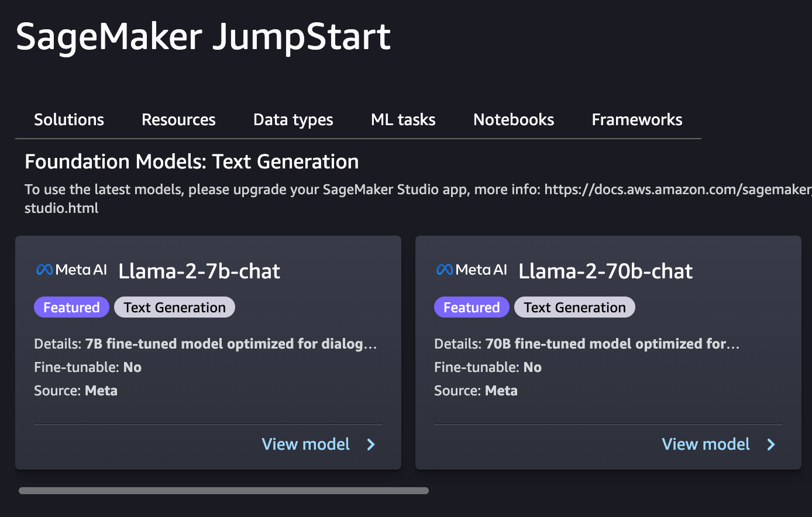Switch to the Frameworks tab

tap(637, 119)
